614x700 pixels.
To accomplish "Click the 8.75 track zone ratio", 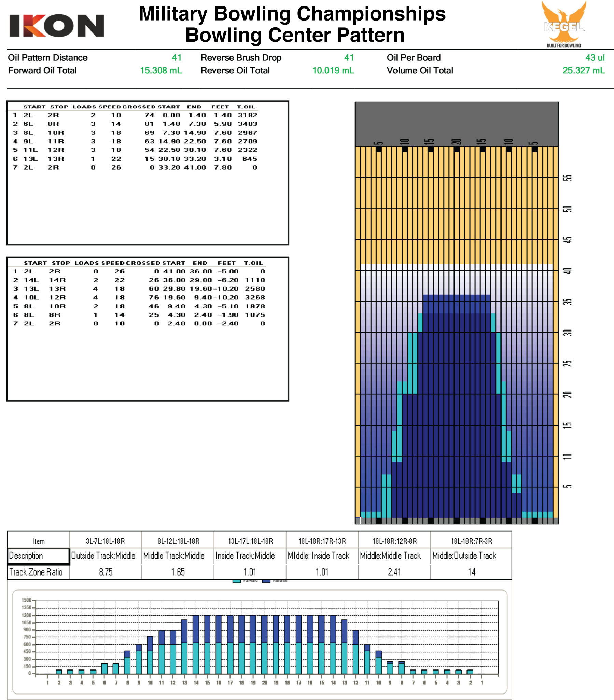I will 106,572.
